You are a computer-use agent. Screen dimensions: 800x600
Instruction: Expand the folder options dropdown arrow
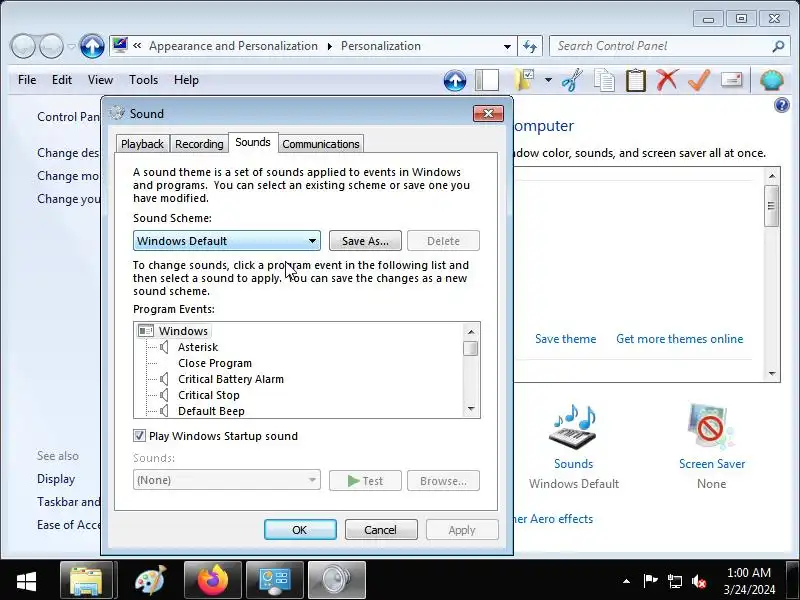[548, 80]
